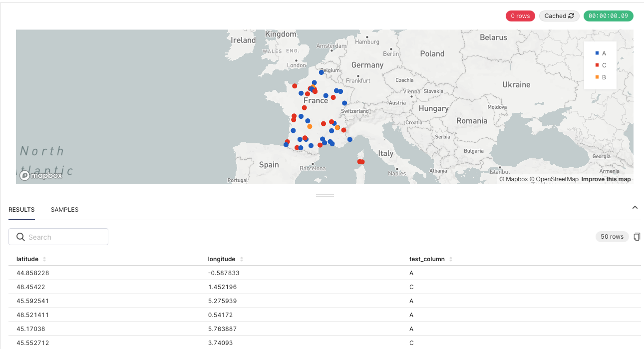Sort by the longitude column arrows
This screenshot has width=644, height=349.
click(242, 259)
